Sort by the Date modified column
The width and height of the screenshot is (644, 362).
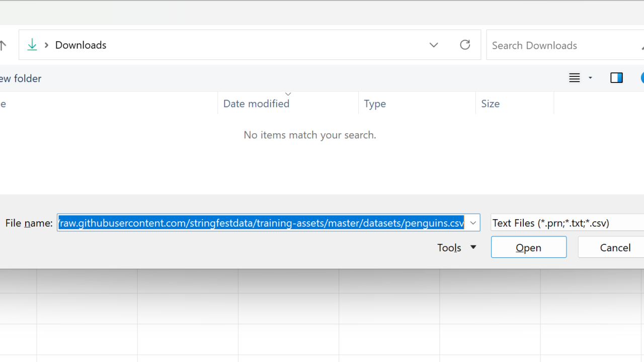point(256,104)
